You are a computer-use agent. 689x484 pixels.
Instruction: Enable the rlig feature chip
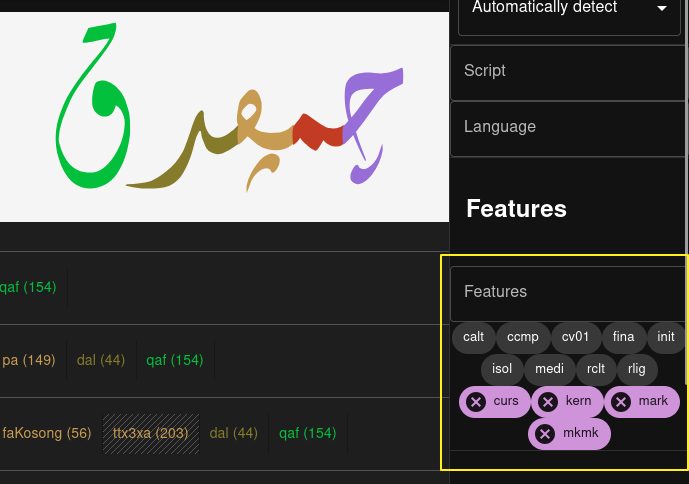pos(637,370)
